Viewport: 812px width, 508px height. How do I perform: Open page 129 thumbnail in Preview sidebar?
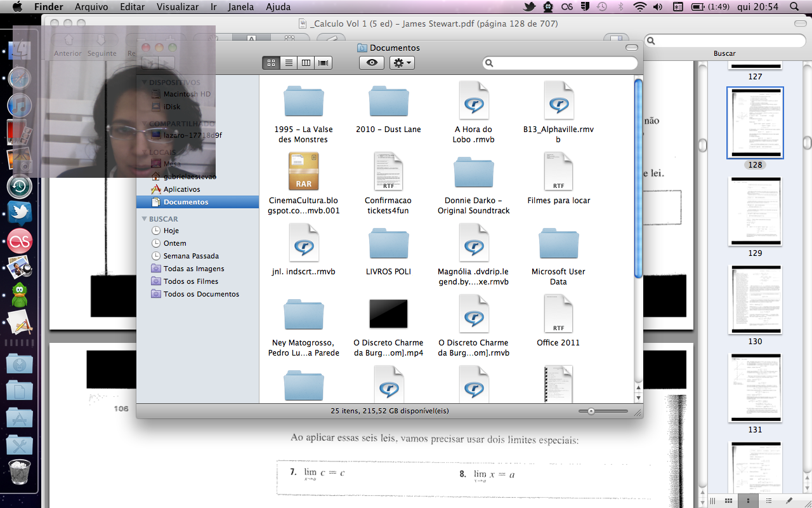(755, 211)
